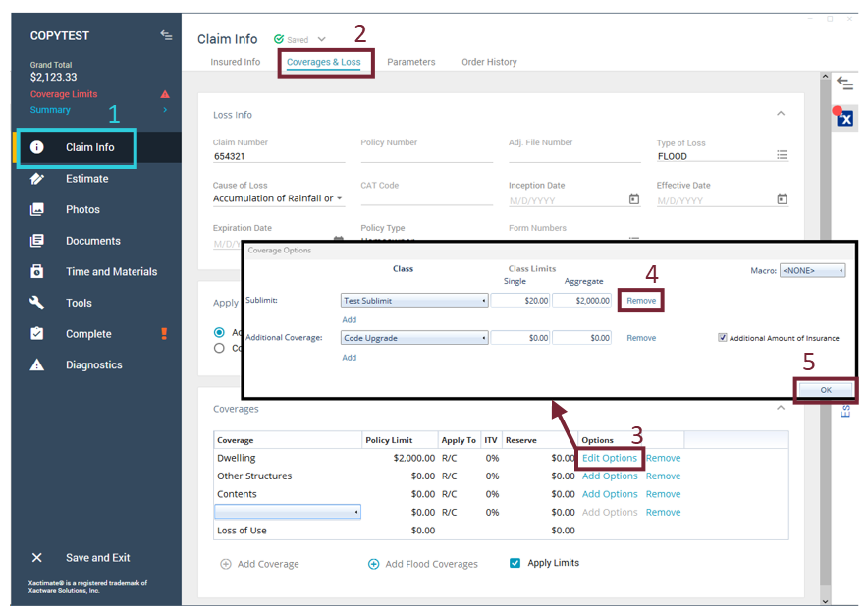The image size is (868, 616).
Task: Click the Claim Number field
Action: click(x=279, y=156)
